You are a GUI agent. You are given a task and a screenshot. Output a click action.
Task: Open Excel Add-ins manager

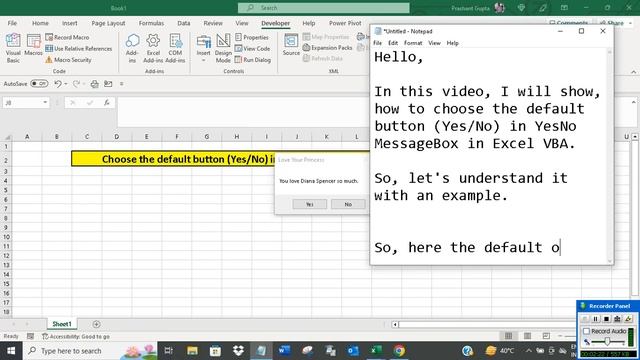pos(153,48)
